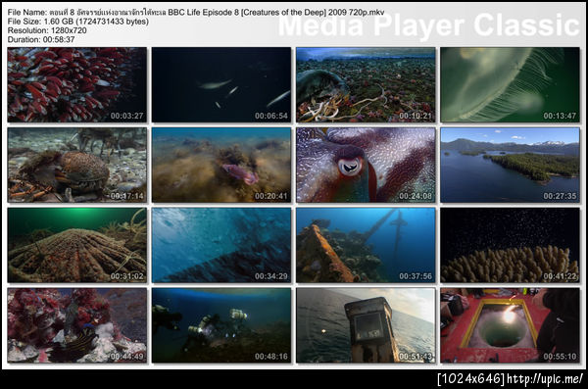Select the thumbnail timestamped 00:34:29
The height and width of the screenshot is (389, 588).
(x=221, y=245)
